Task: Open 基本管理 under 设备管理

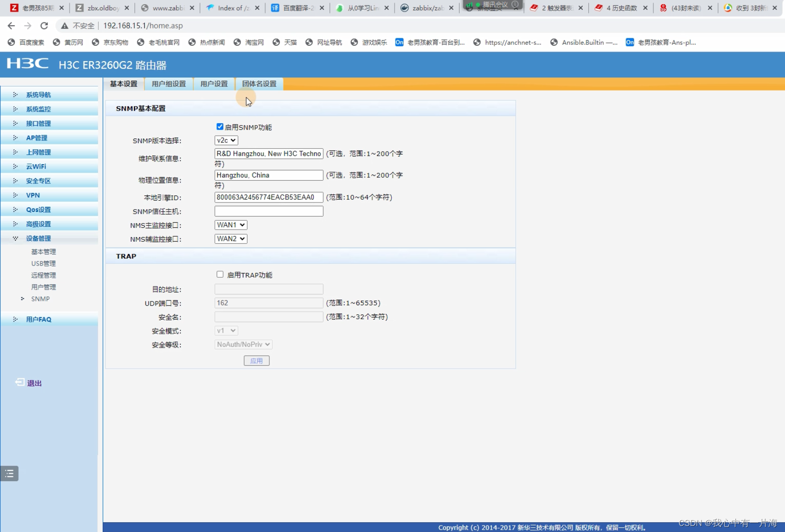Action: point(43,252)
